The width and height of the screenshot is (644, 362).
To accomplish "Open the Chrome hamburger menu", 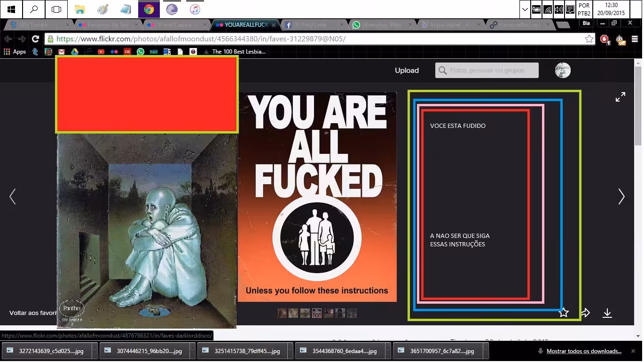I will 635,39.
